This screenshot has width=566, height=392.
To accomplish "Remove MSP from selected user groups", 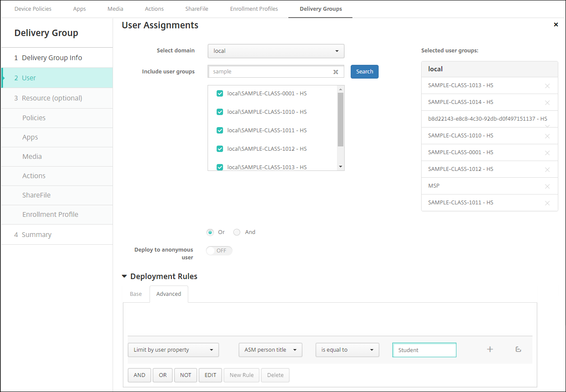I will (x=547, y=186).
